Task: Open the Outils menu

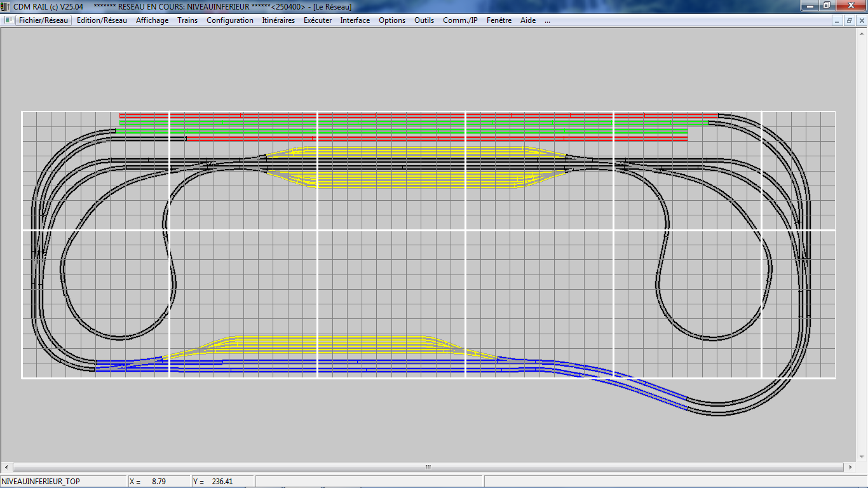Action: point(424,20)
